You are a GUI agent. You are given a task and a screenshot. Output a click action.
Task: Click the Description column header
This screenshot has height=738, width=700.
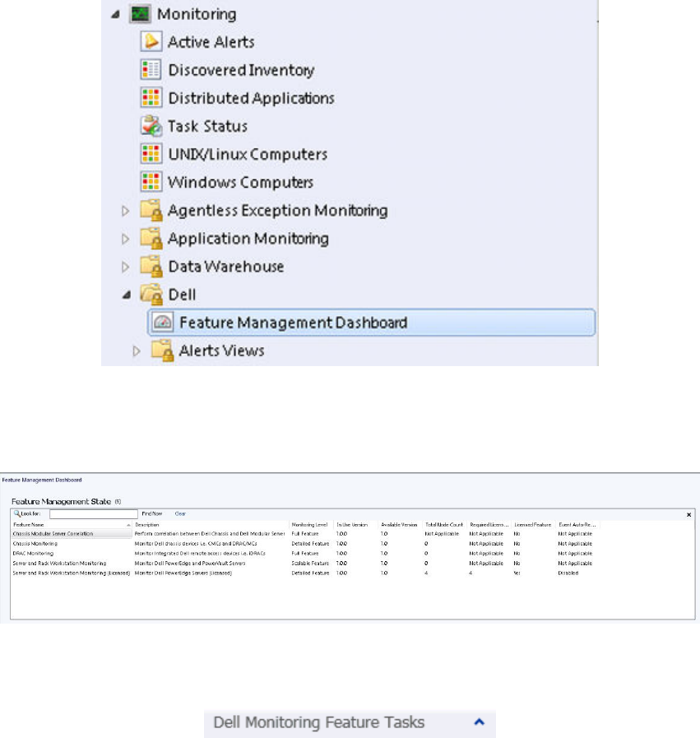pos(211,524)
